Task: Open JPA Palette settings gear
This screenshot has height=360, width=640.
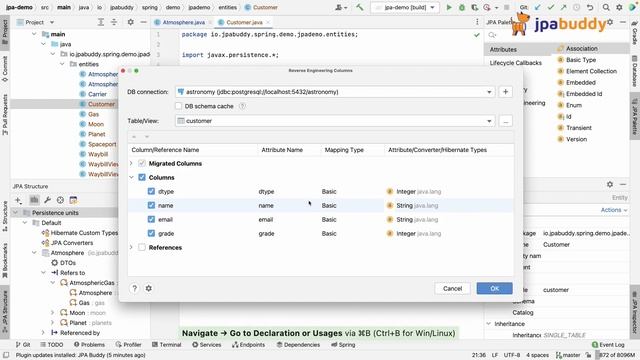Action: click(610, 22)
